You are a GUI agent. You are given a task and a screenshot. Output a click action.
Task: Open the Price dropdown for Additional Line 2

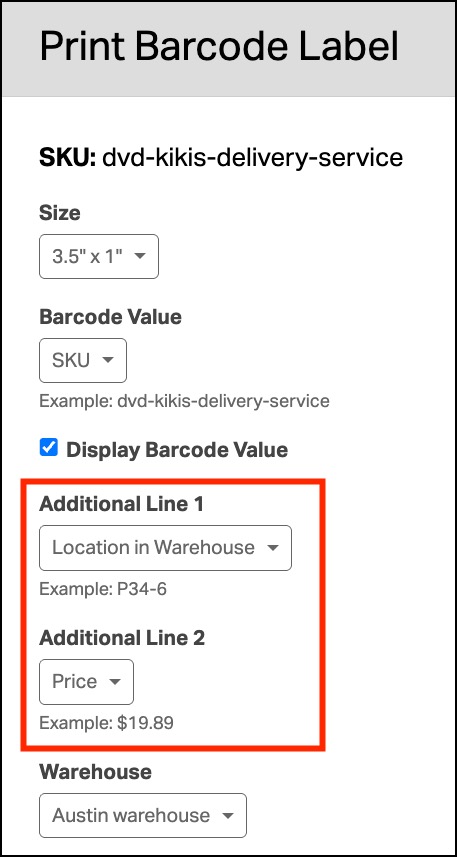(86, 682)
